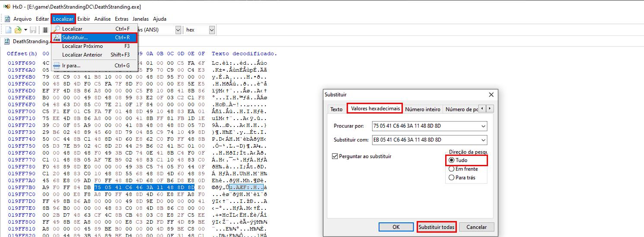This screenshot has width=644, height=237.
Task: Click the Texto decodificado column header
Action: point(244,54)
